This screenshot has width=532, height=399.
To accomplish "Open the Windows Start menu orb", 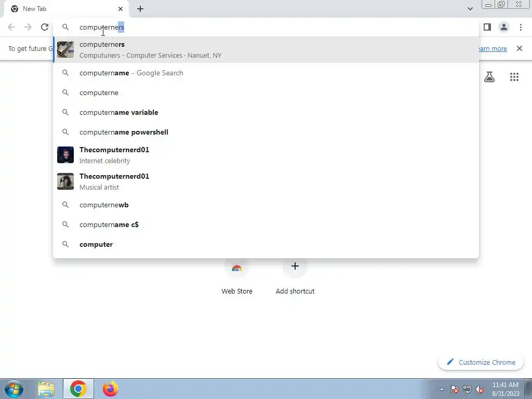I will pyautogui.click(x=14, y=389).
